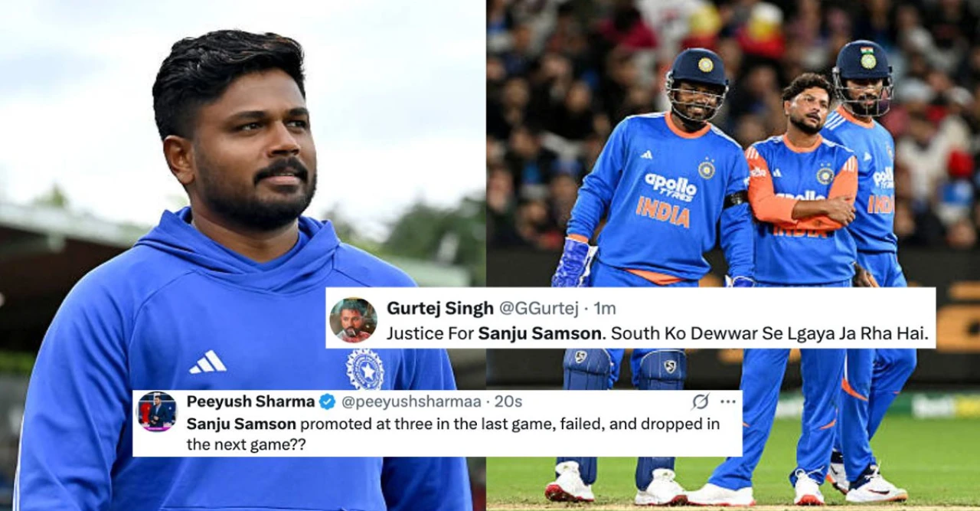The height and width of the screenshot is (511, 980).
Task: Click the Adidas logo on blue hoodie
Action: [207, 362]
